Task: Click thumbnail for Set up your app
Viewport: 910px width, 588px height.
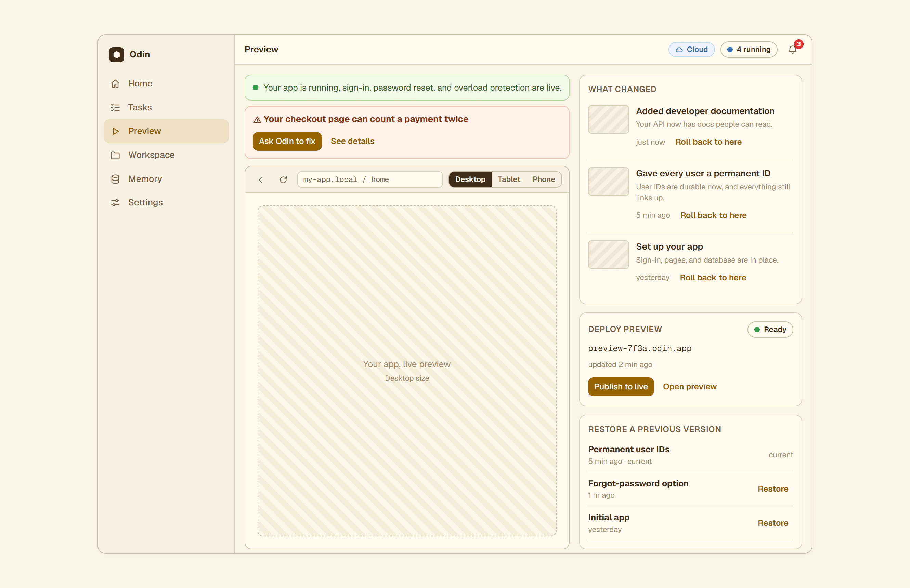Action: click(x=608, y=255)
